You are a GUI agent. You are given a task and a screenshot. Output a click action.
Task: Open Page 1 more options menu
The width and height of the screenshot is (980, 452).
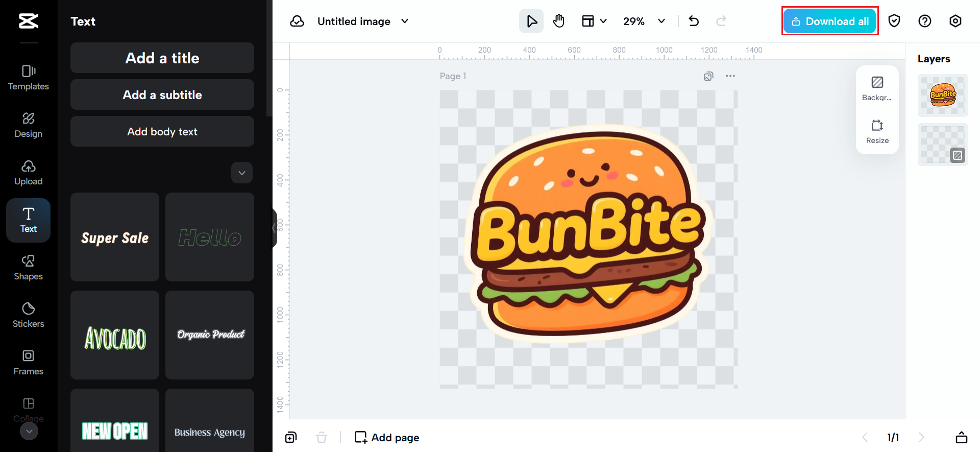[730, 76]
